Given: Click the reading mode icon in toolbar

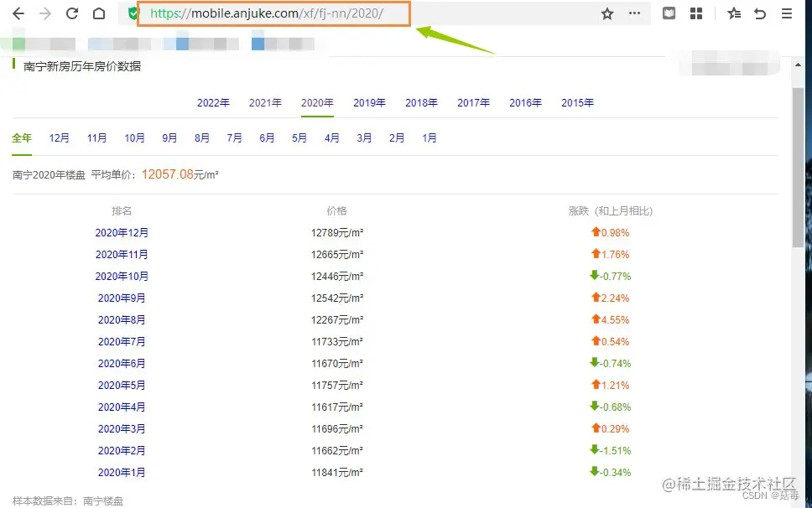Looking at the screenshot, I should 669,13.
